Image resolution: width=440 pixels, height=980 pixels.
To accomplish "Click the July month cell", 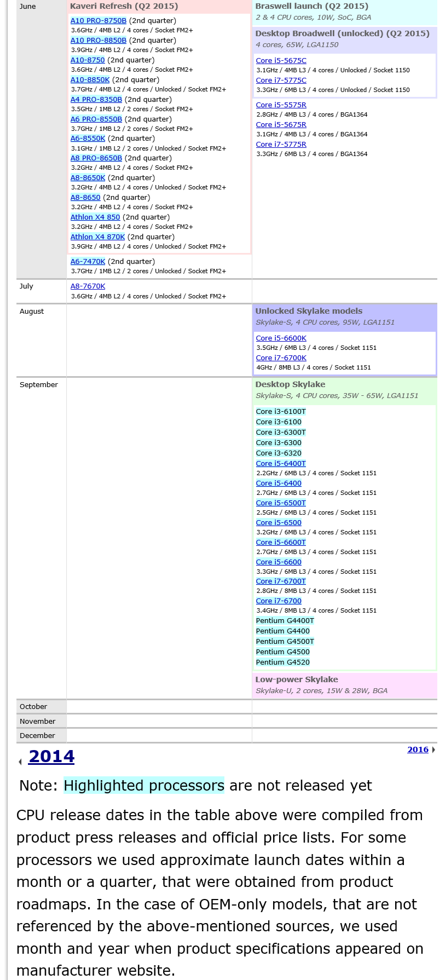I will [42, 291].
